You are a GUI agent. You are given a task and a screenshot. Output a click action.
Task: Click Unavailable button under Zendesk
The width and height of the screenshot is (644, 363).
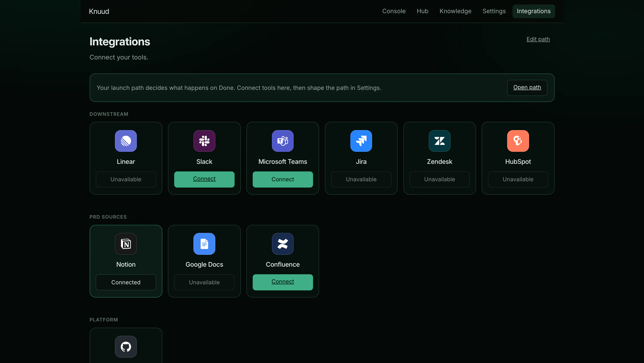pos(439,179)
